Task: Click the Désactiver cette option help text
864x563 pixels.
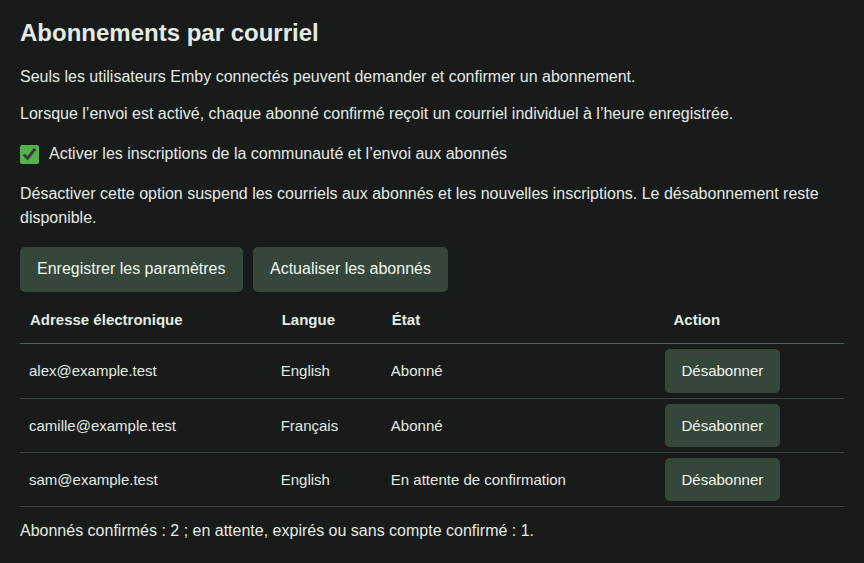Action: tap(419, 205)
